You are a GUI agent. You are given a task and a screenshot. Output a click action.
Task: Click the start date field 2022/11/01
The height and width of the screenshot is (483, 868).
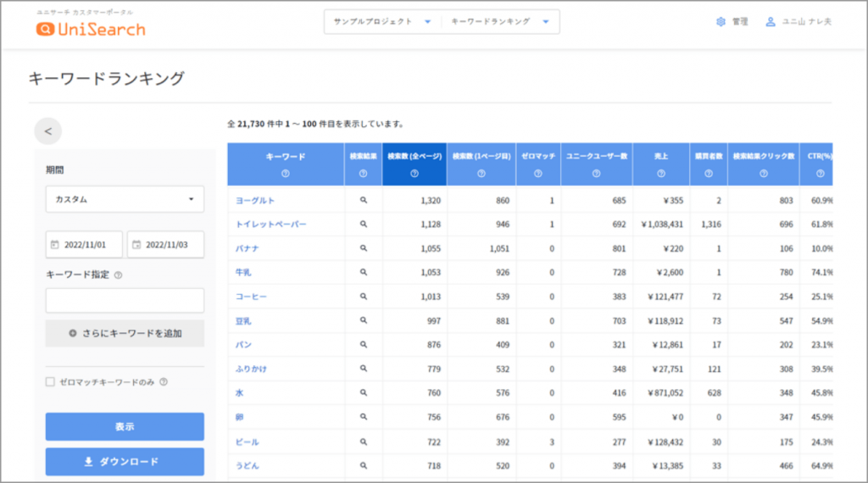(x=84, y=245)
